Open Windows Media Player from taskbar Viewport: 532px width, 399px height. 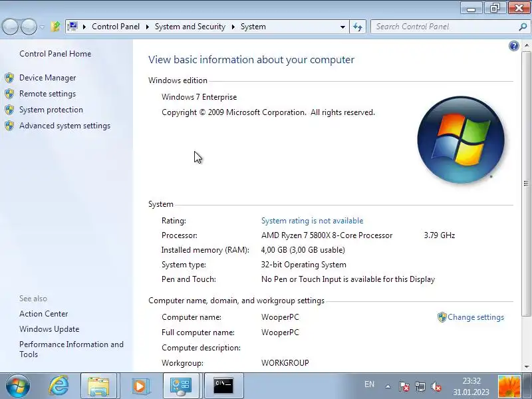140,386
